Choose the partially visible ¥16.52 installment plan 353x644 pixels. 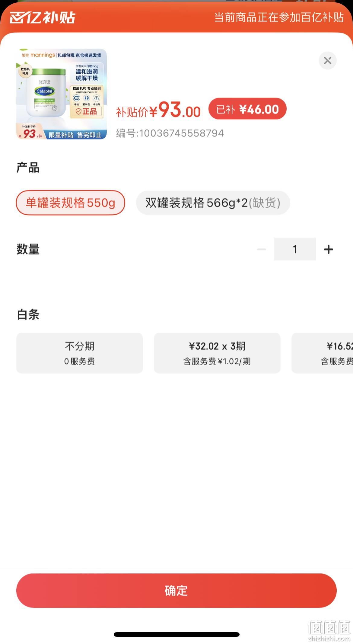322,353
